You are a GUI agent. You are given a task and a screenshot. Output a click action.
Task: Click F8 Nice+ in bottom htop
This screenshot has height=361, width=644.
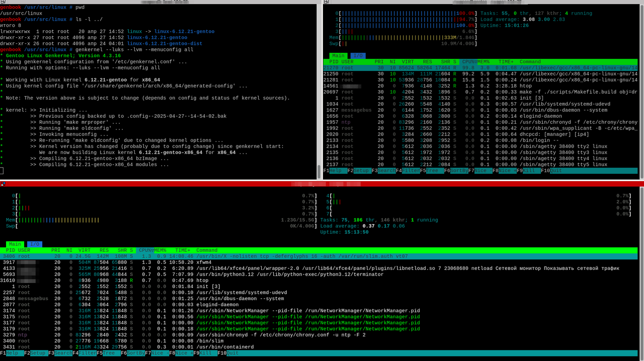pos(181,353)
